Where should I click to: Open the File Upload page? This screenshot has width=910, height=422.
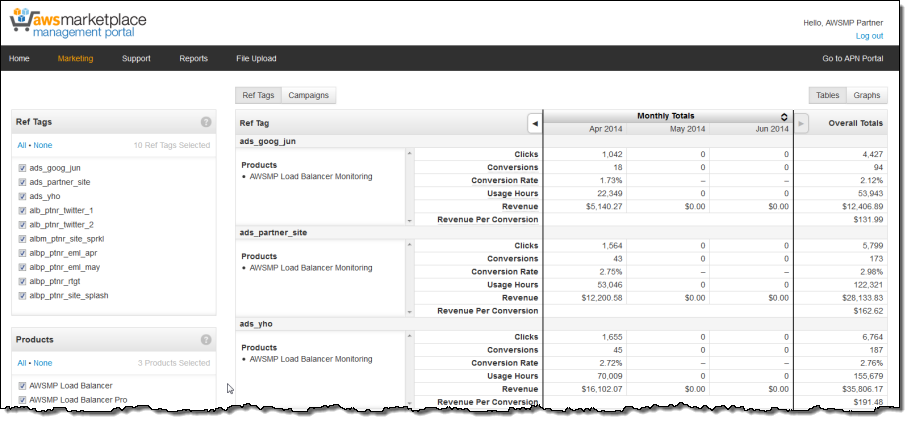256,59
